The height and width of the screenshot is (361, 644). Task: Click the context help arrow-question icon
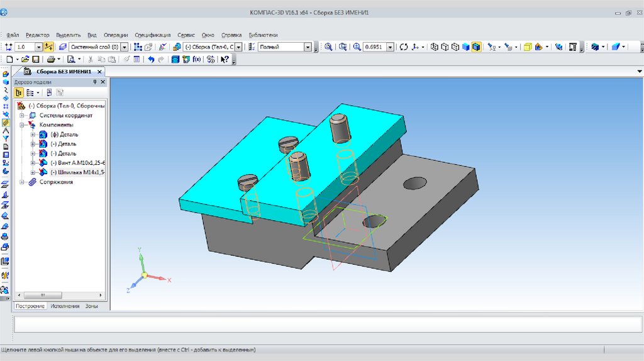pos(225,59)
